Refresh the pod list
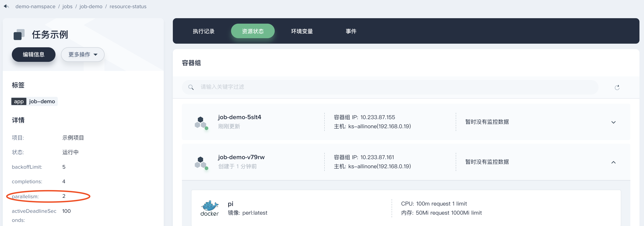Viewport: 644px width, 226px height. [x=617, y=87]
